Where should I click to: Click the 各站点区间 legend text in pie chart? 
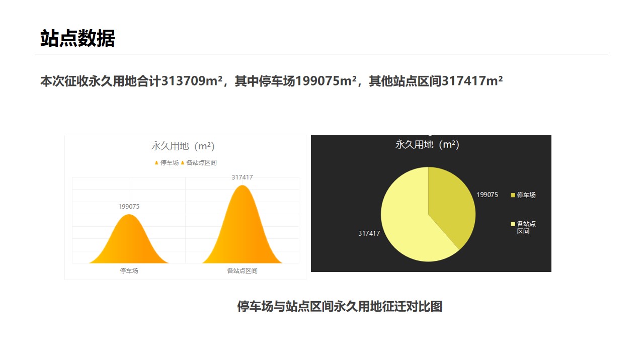pyautogui.click(x=526, y=228)
